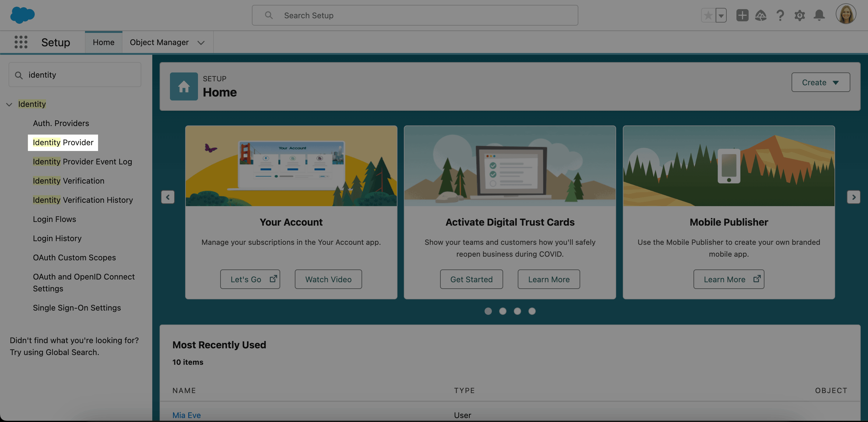868x422 pixels.
Task: Open Auth. Providers in sidebar
Action: (x=61, y=123)
